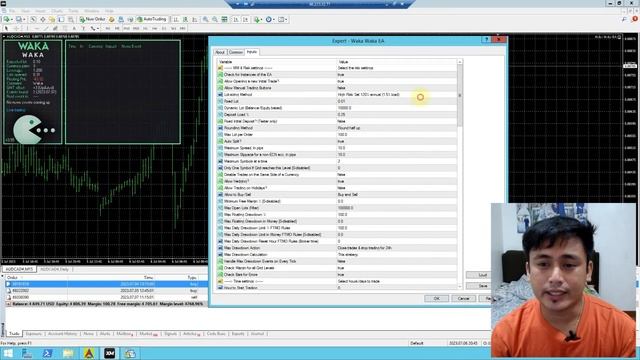Select the cursor arrow tool
The height and width of the screenshot is (360, 640).
pyautogui.click(x=6, y=28)
